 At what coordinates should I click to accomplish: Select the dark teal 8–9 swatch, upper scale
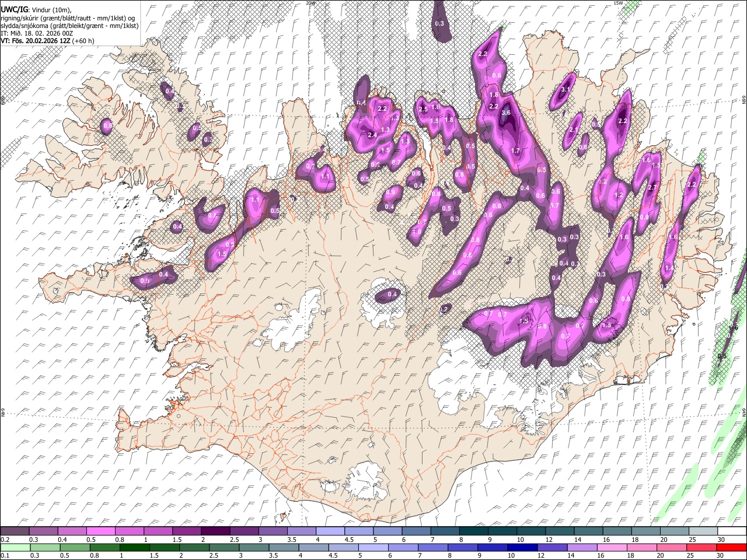pyautogui.click(x=474, y=531)
